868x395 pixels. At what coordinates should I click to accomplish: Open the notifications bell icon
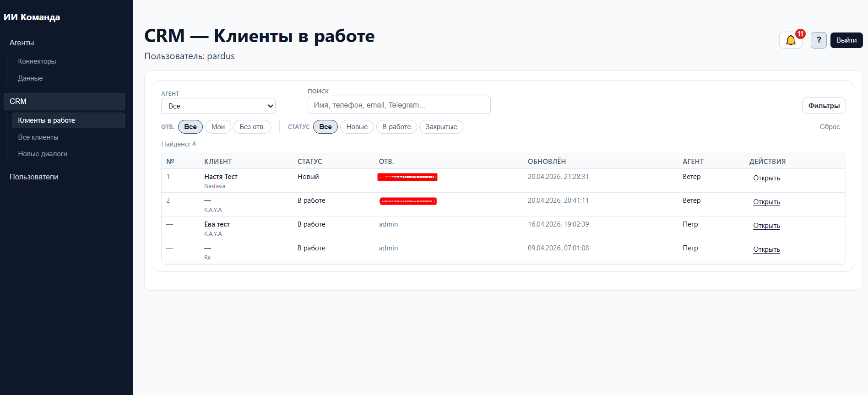(791, 40)
